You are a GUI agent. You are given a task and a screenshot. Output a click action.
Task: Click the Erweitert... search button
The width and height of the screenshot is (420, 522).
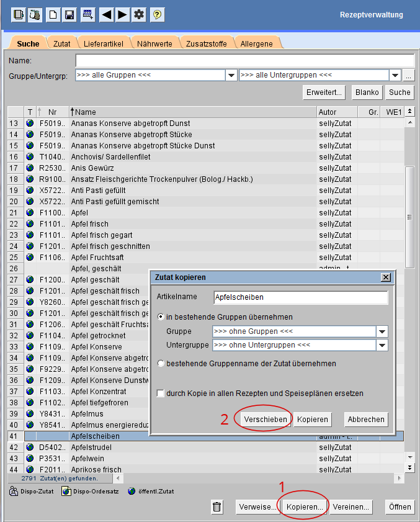(x=324, y=92)
